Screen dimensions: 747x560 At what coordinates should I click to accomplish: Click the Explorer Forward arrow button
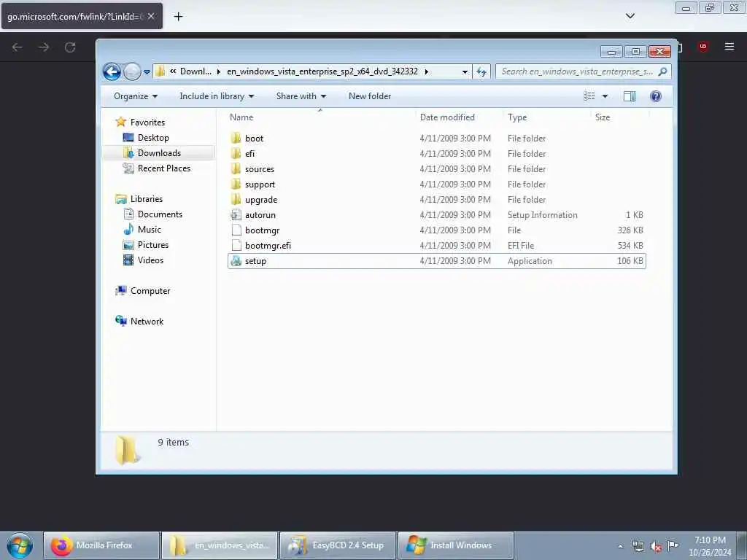[132, 72]
